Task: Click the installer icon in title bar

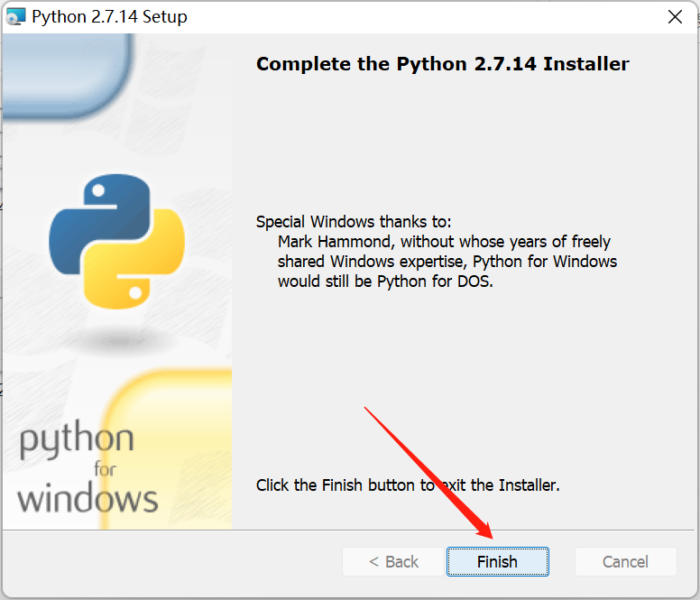Action: pyautogui.click(x=16, y=17)
